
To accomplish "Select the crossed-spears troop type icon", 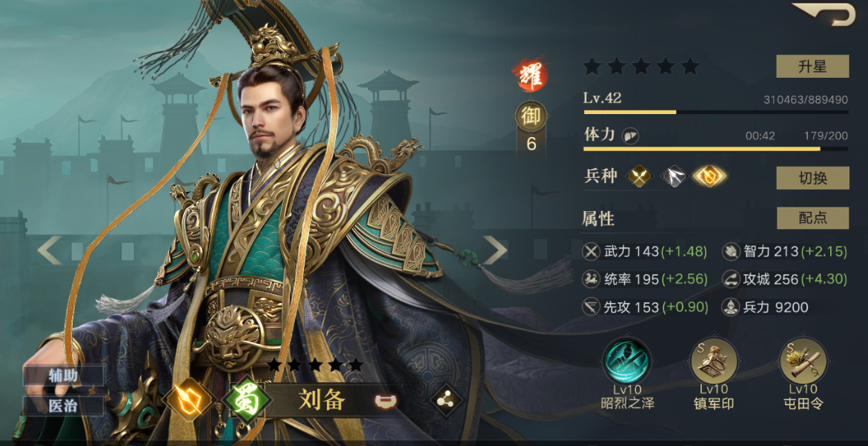I will [x=639, y=177].
